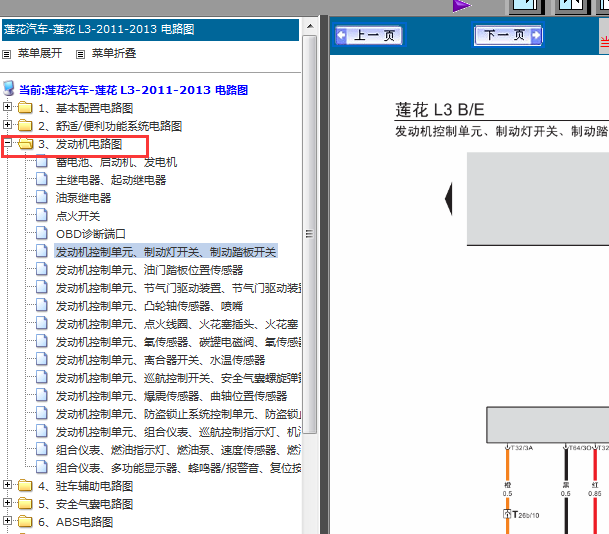Click the 莲花汽车-莲花 L3-2011-2013 电路图 header
This screenshot has height=534, width=609.
click(x=150, y=30)
